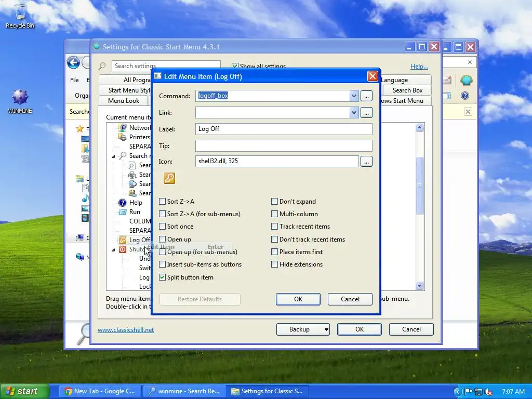The height and width of the screenshot is (399, 532).
Task: Click the videos film icon in Explorer sidebar
Action: (85, 218)
